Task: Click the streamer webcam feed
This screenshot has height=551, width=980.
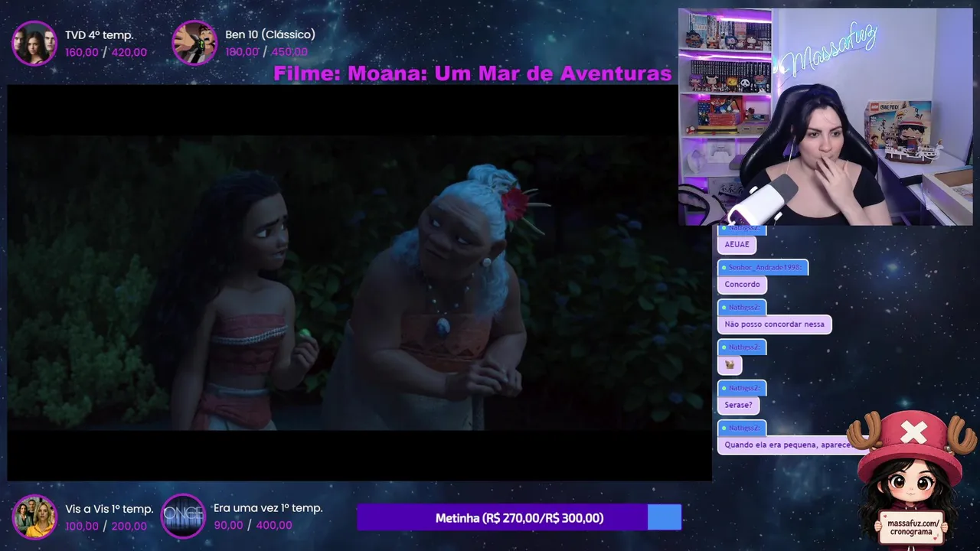Action: point(825,116)
